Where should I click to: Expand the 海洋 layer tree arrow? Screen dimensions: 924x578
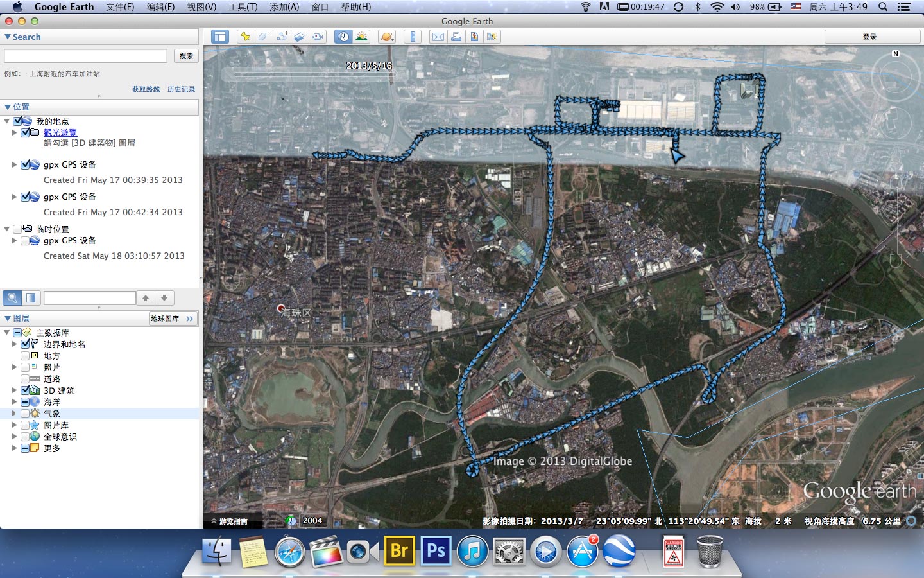pos(14,402)
